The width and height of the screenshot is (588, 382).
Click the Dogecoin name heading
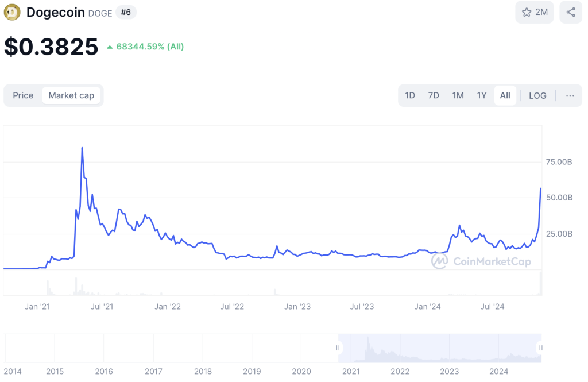point(56,13)
